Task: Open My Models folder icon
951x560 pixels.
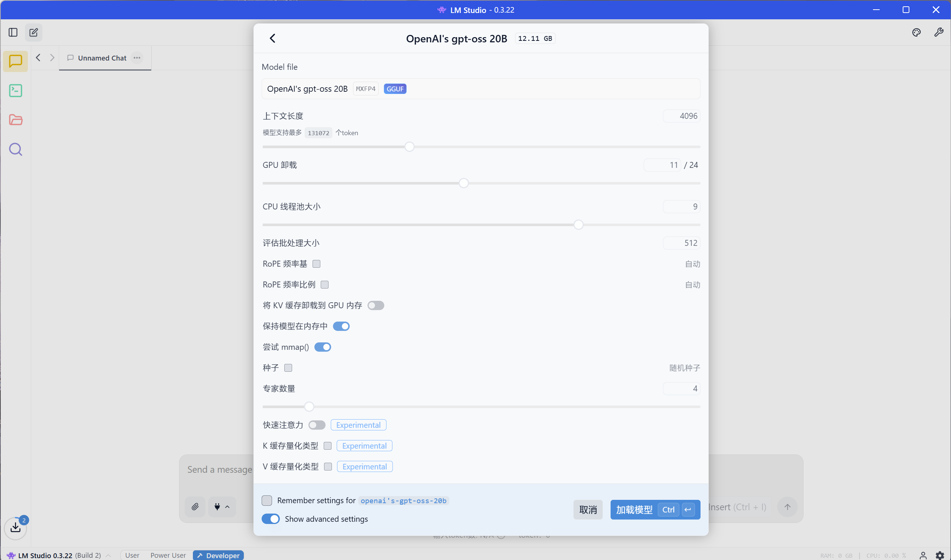Action: coord(16,120)
